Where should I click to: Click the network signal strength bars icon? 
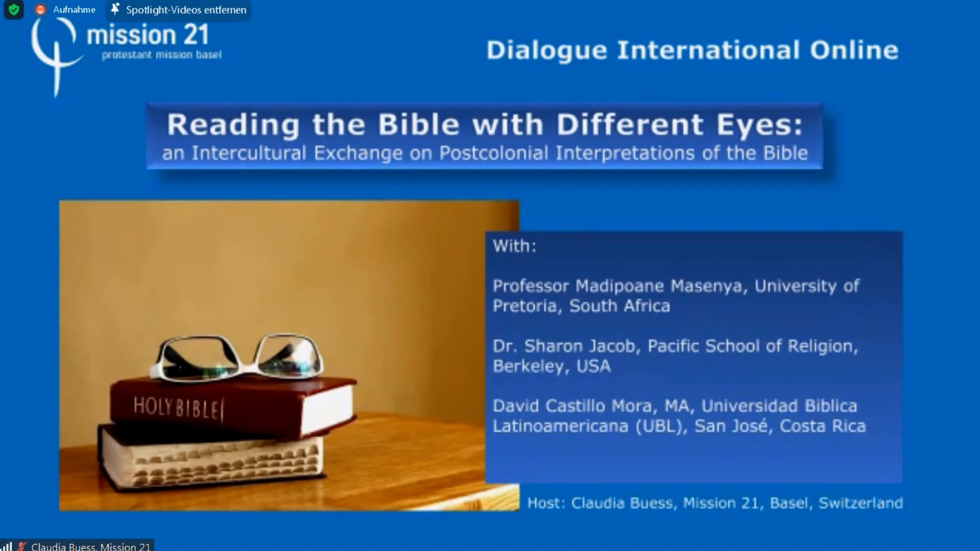coord(7,546)
